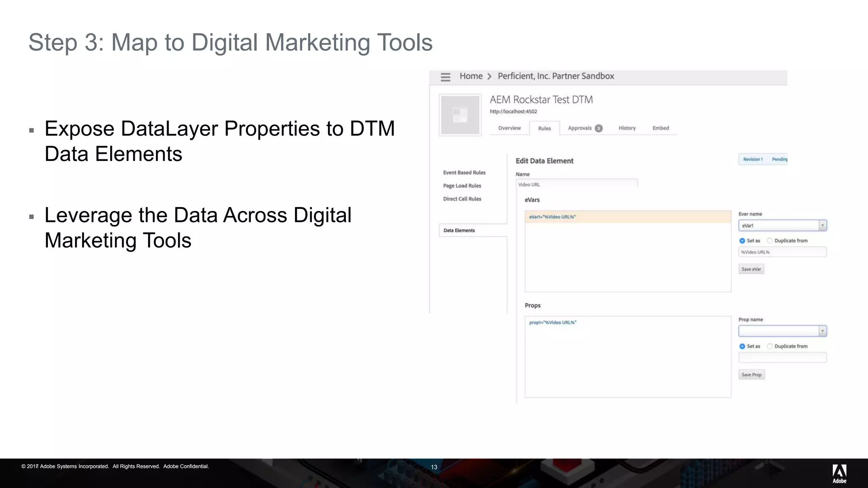
Task: Select the prop1 entry in Props list
Action: (553, 322)
